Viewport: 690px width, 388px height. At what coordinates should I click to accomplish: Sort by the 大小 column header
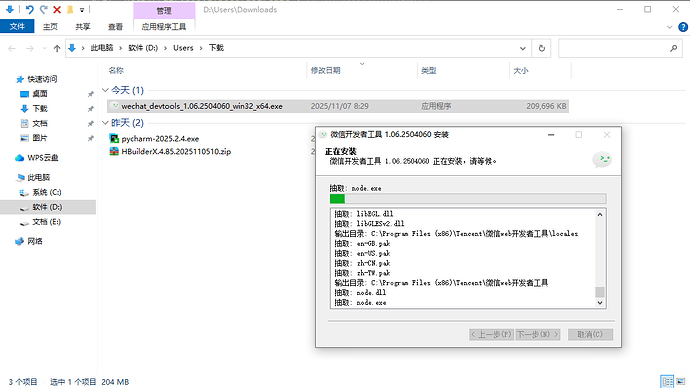[521, 70]
